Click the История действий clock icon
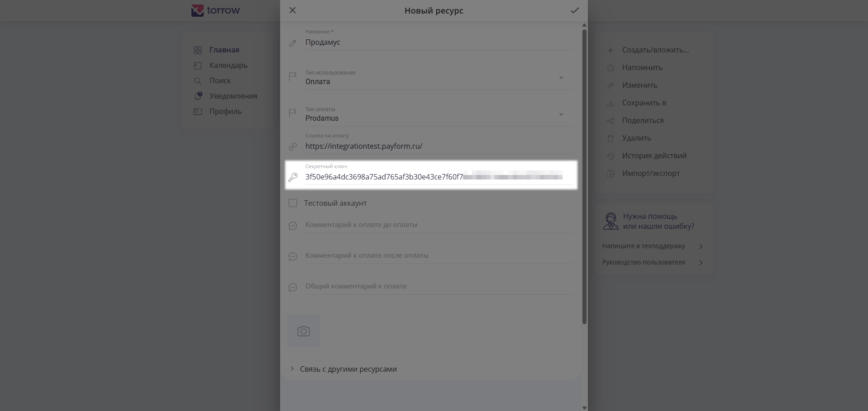The height and width of the screenshot is (411, 868). 610,156
